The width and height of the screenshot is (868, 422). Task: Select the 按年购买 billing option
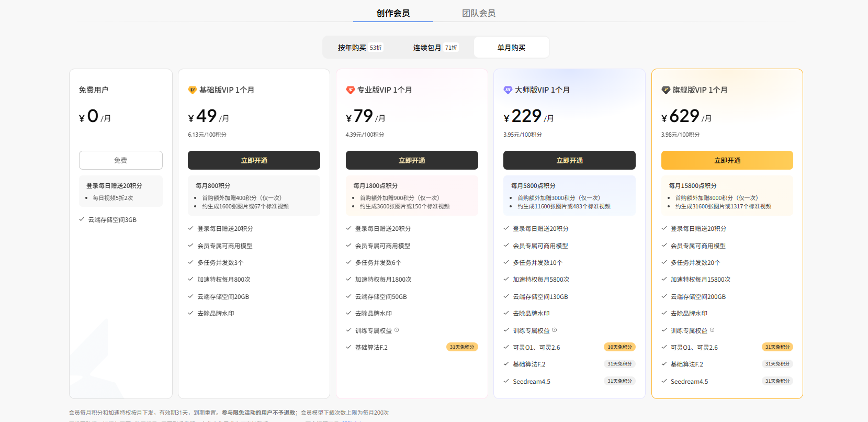coord(360,48)
